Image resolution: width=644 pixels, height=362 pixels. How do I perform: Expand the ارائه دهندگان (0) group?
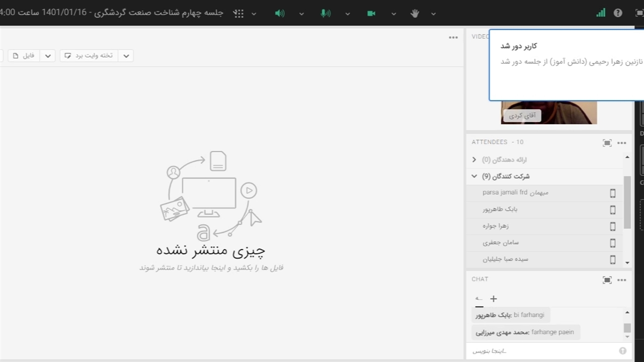click(x=474, y=159)
